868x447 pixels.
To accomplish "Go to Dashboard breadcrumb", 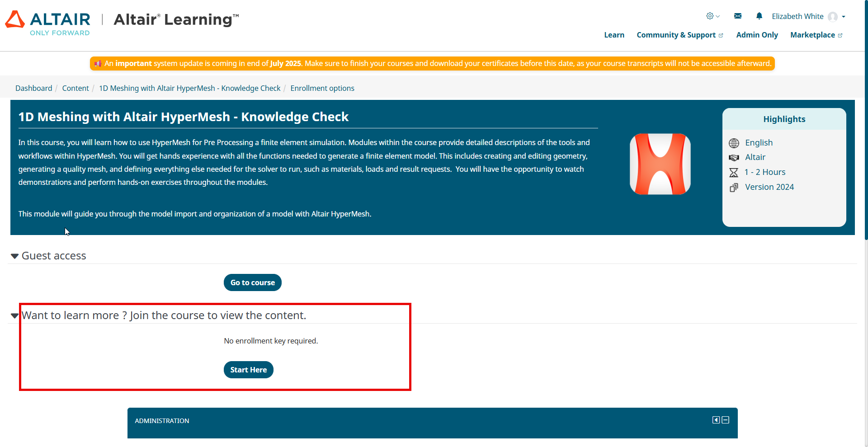I will [x=34, y=88].
